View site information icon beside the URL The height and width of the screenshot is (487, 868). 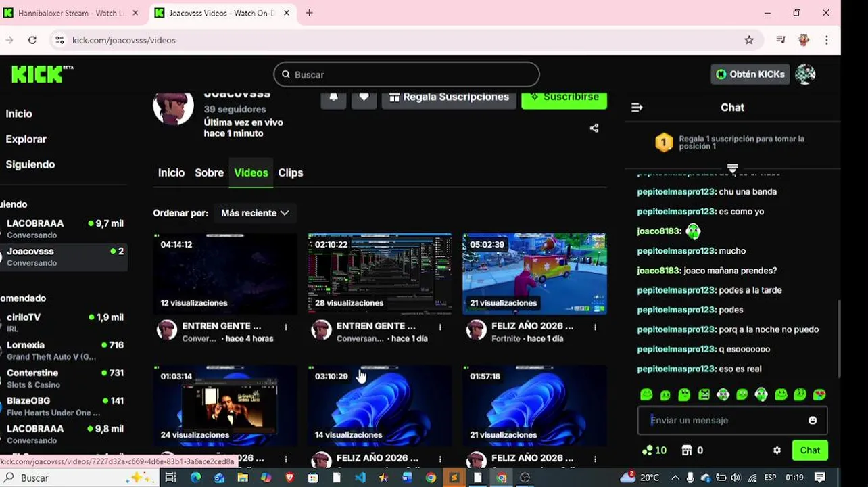[x=60, y=40]
